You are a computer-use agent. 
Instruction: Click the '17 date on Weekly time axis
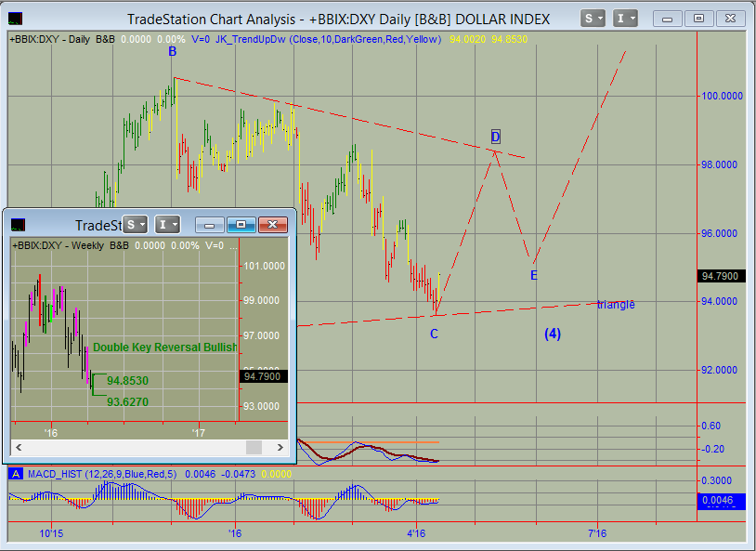pyautogui.click(x=198, y=433)
